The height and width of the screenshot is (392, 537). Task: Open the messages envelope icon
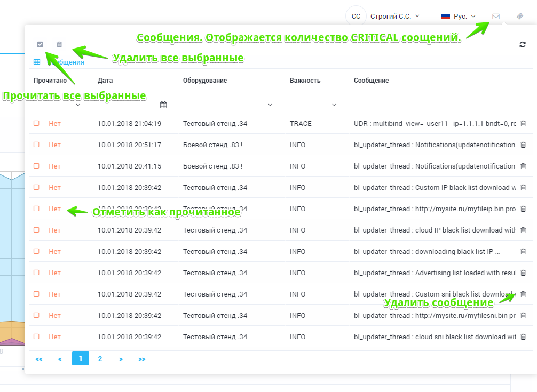pos(496,17)
